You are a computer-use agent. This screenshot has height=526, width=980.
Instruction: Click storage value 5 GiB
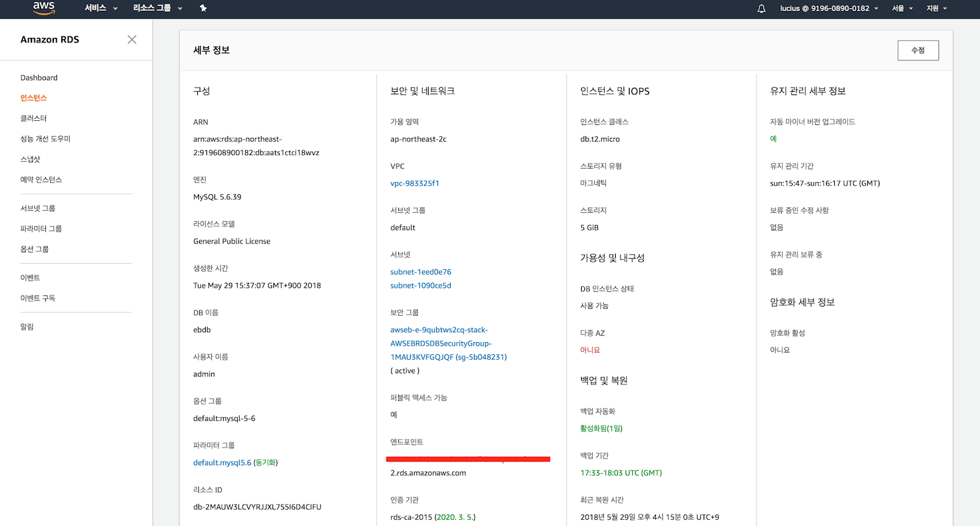(589, 227)
